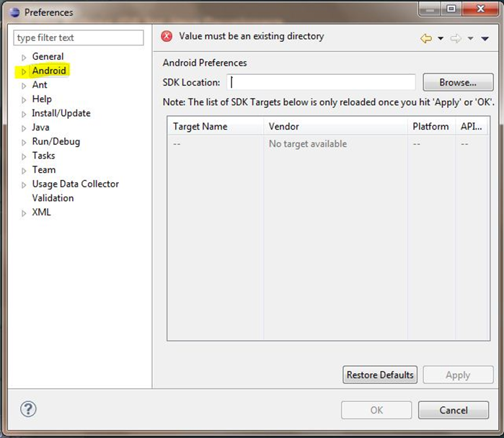Select Validation in the preferences tree
The height and width of the screenshot is (438, 504).
(x=53, y=198)
